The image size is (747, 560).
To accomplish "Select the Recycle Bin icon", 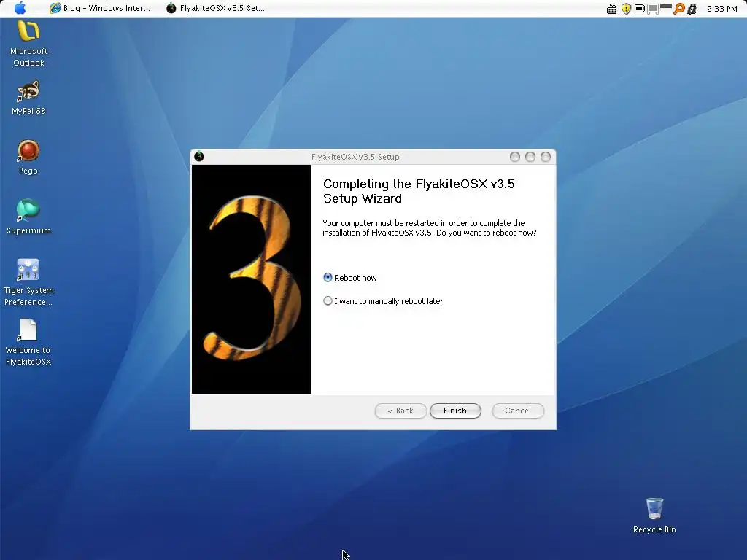I will point(654,516).
